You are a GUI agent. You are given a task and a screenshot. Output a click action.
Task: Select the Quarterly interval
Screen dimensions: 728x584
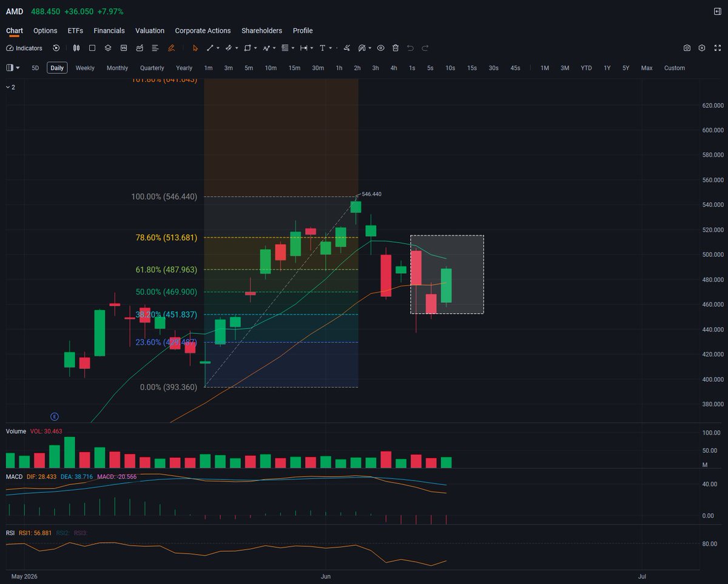[152, 68]
